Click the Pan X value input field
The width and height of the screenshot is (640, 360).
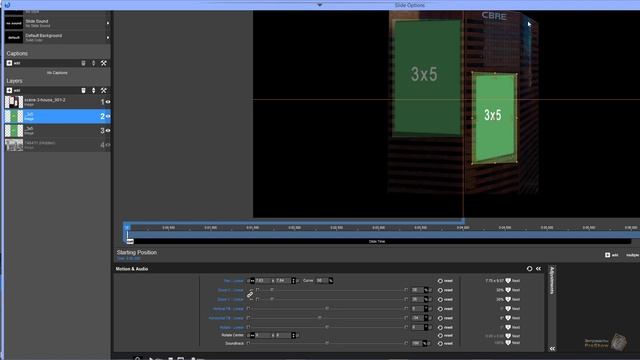coord(263,281)
